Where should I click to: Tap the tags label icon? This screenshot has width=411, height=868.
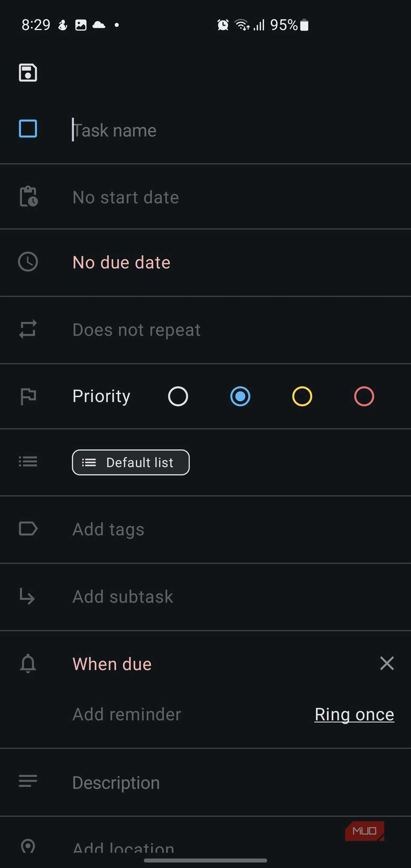click(28, 528)
